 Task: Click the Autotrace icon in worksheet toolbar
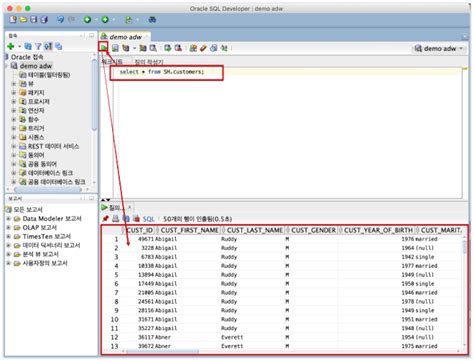[x=143, y=48]
